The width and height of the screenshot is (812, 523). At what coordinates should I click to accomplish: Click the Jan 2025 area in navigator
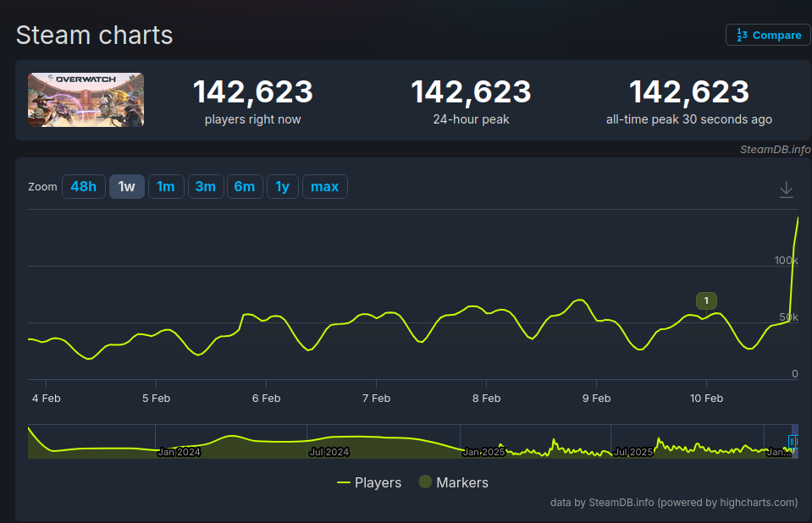click(x=483, y=452)
